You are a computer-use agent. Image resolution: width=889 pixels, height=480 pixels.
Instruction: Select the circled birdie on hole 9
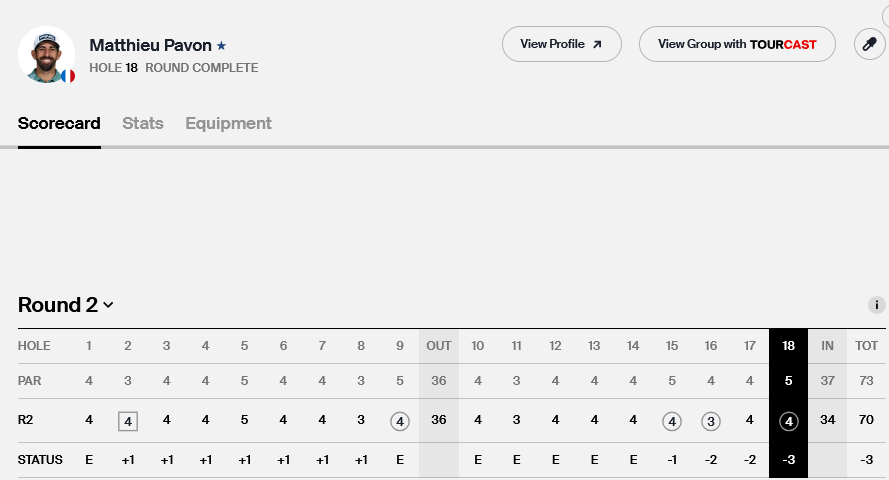click(400, 421)
